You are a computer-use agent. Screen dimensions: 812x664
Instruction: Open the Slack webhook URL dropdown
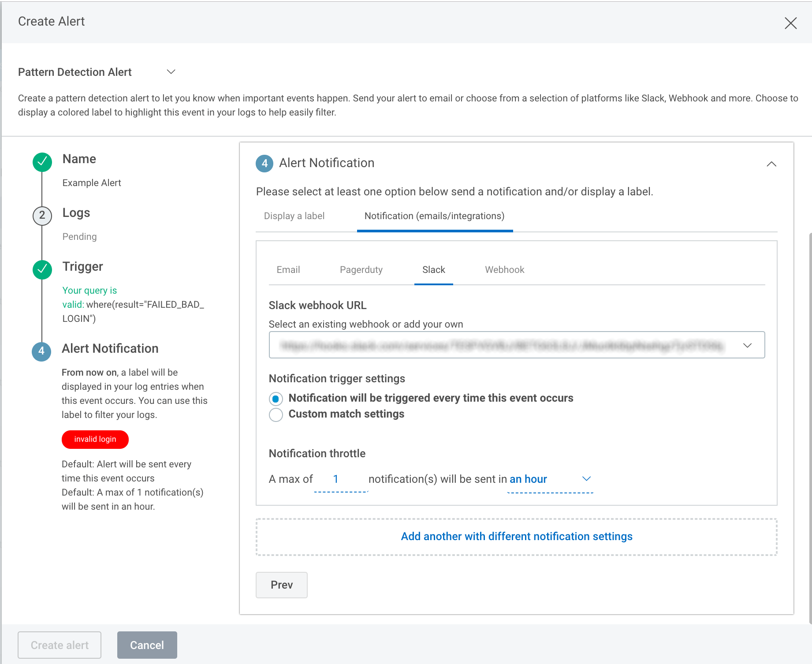pyautogui.click(x=517, y=345)
